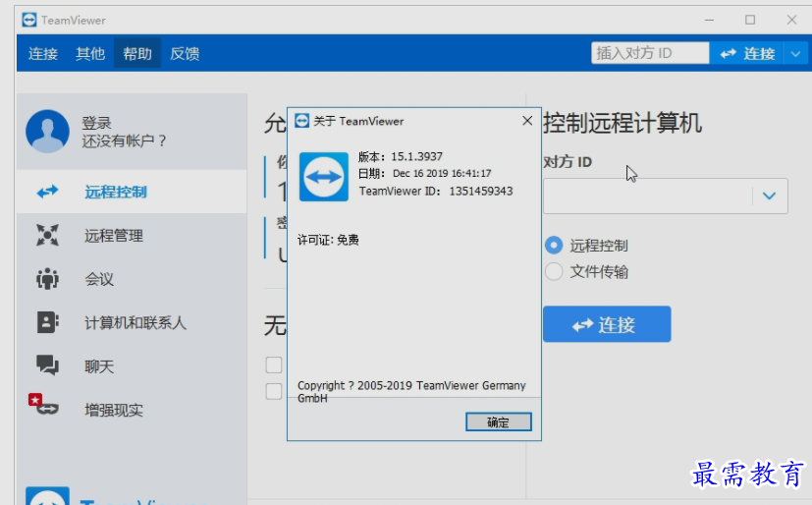This screenshot has width=812, height=505.
Task: Click the large blue 连接 button
Action: pos(607,324)
